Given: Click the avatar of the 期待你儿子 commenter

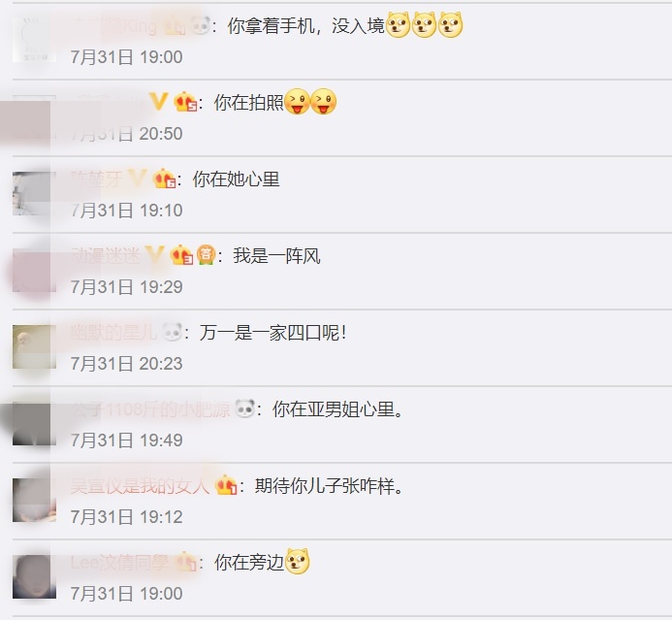Looking at the screenshot, I should [34, 501].
